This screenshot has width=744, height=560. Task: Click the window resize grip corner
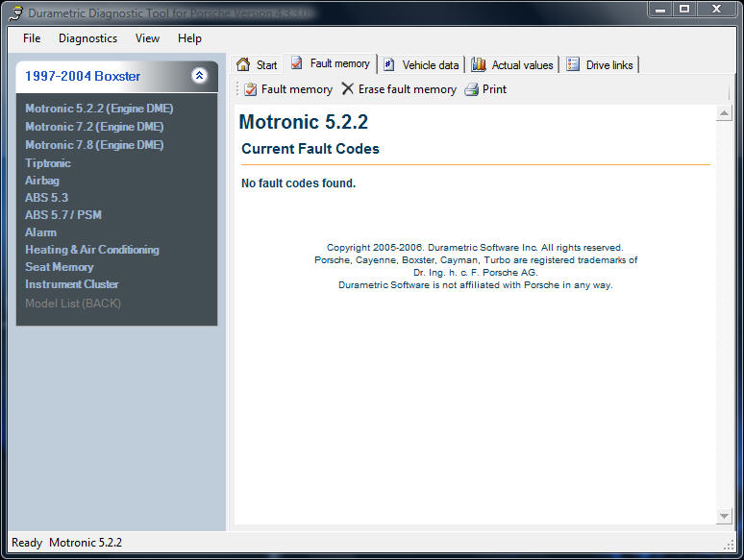coord(730,545)
